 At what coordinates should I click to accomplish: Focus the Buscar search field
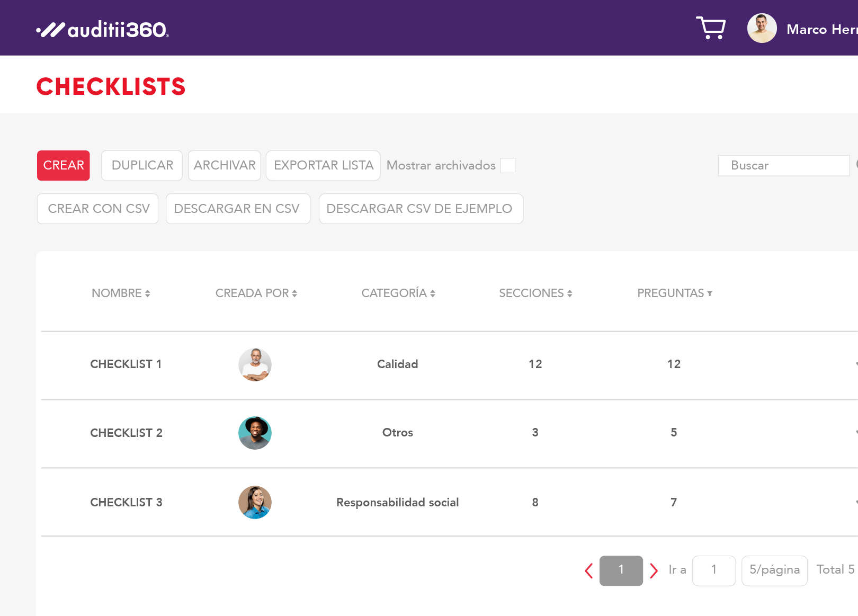tap(783, 166)
